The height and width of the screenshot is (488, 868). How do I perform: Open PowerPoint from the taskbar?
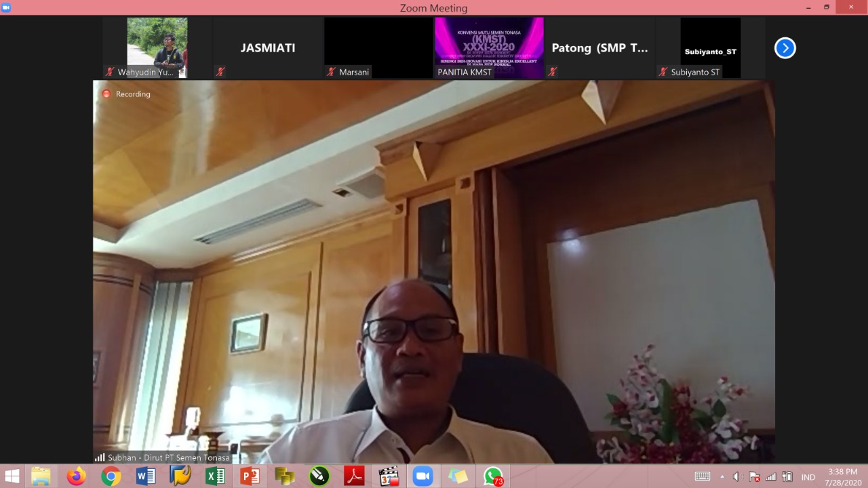(250, 476)
